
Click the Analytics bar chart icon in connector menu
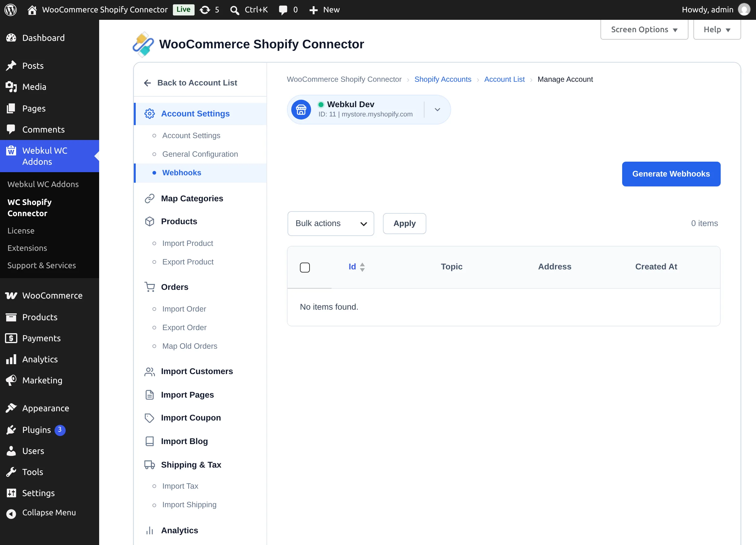click(150, 531)
